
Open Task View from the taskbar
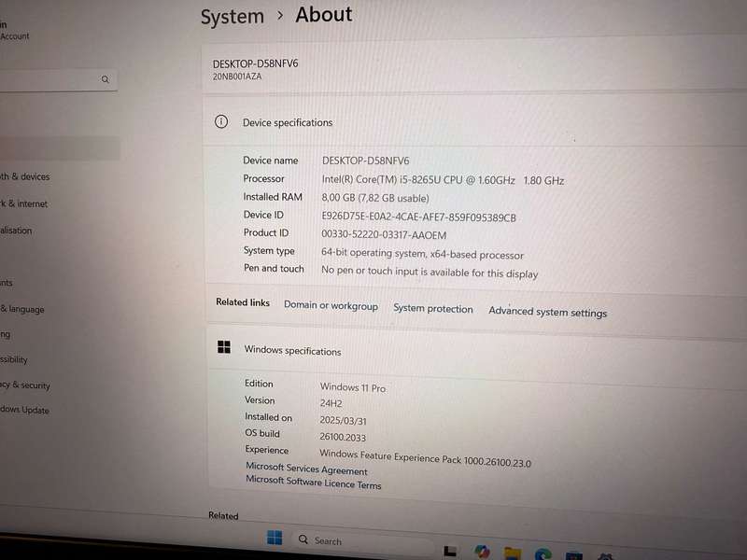point(450,551)
